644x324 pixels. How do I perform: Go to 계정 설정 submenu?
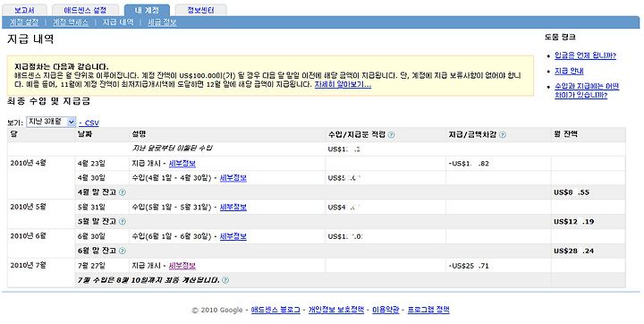pos(24,22)
